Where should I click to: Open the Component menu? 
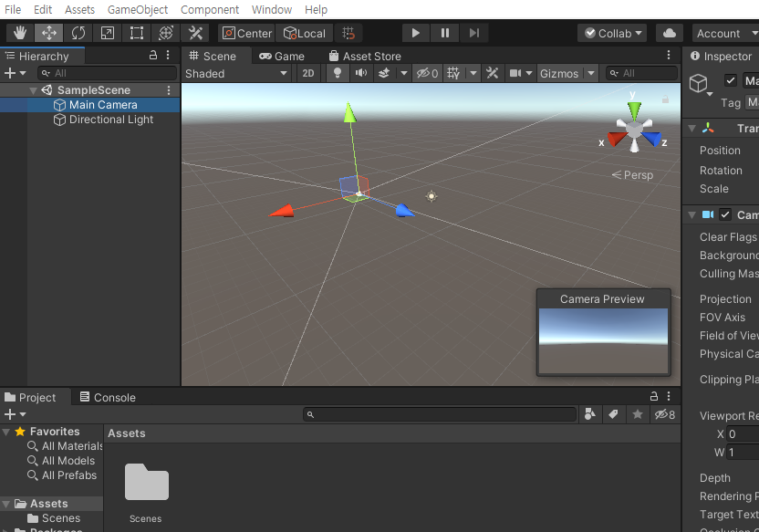(210, 10)
